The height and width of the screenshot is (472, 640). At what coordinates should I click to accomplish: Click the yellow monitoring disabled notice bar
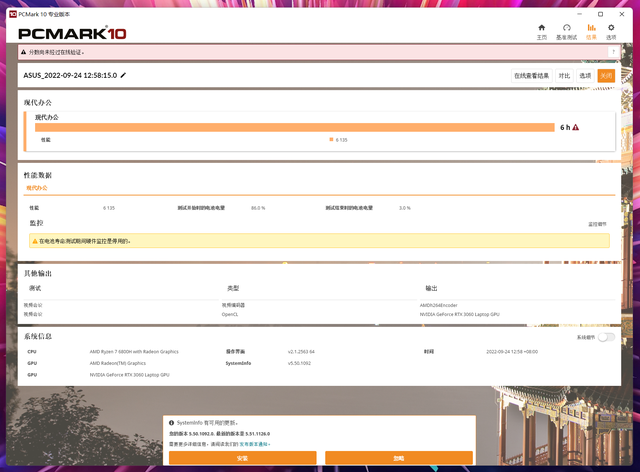[x=319, y=241]
